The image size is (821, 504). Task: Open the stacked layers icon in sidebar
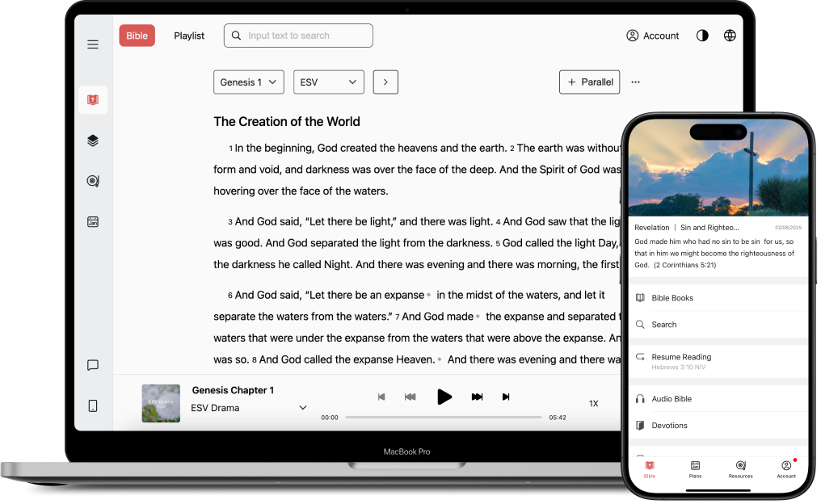tap(93, 141)
